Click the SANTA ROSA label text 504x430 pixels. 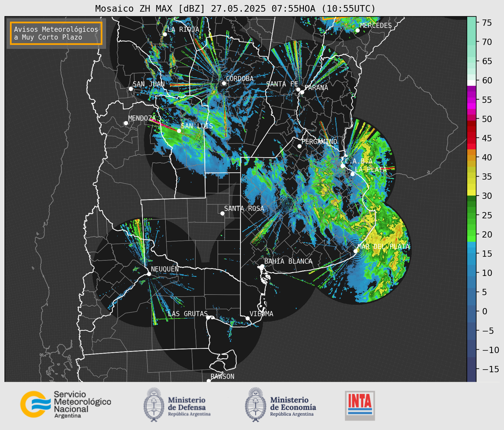(244, 208)
